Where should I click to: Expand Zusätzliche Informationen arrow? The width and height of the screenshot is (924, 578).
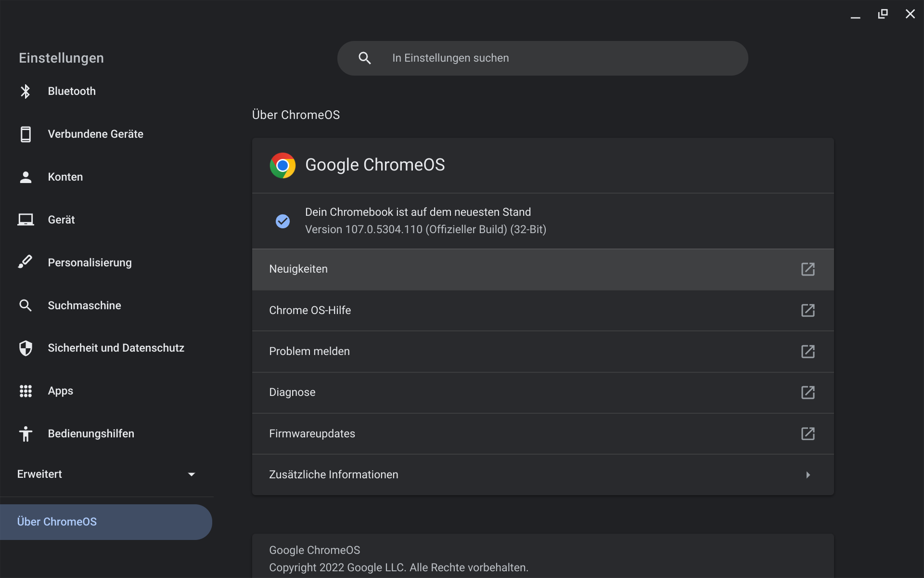point(808,475)
